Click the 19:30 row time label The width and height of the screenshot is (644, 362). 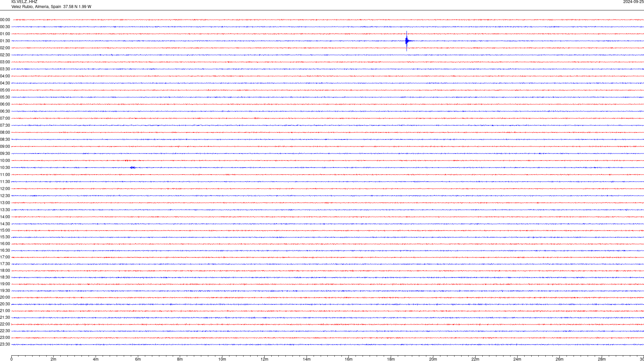click(5, 291)
